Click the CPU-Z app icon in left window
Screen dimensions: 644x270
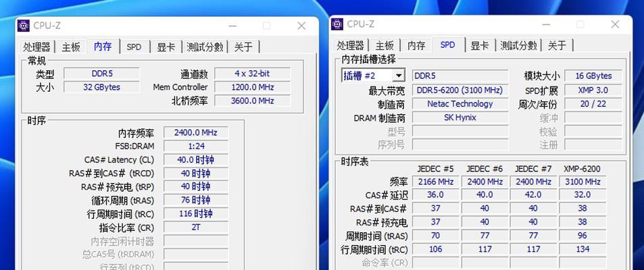click(x=24, y=26)
